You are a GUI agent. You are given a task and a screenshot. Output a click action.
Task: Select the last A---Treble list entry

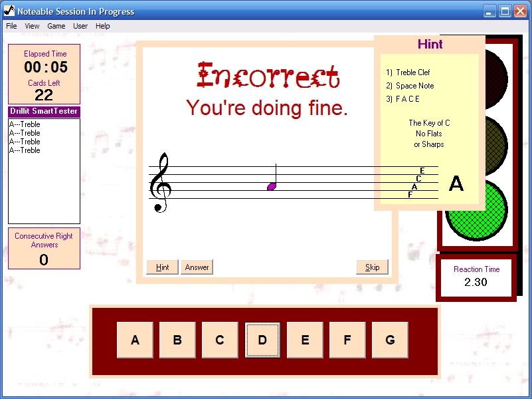[x=25, y=150]
